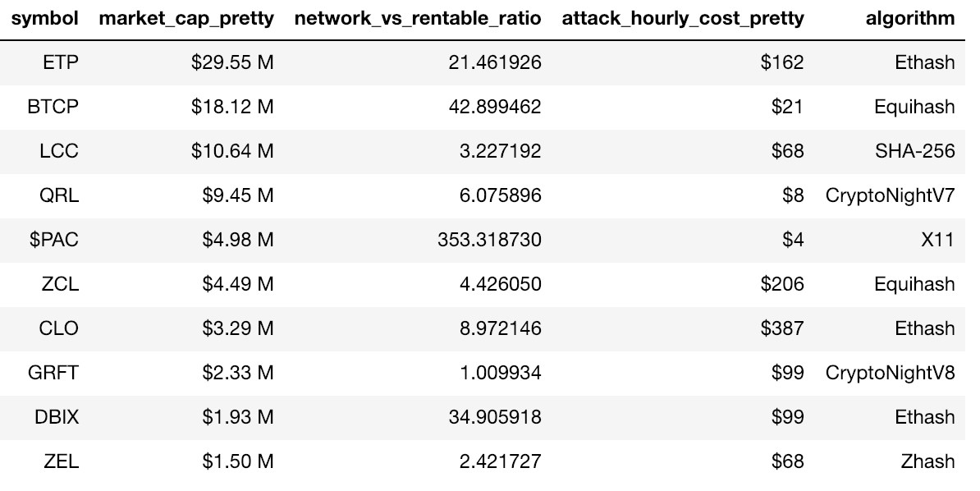Click the X11 algorithm cell
This screenshot has width=980, height=491.
937,240
